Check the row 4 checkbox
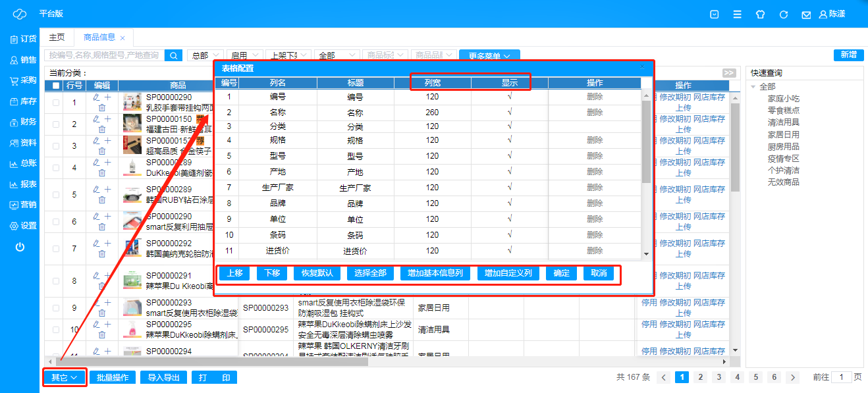 [x=55, y=167]
